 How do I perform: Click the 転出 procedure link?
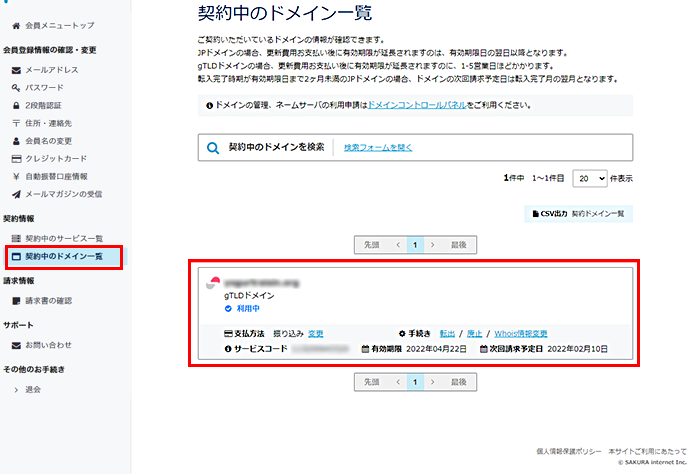[447, 333]
